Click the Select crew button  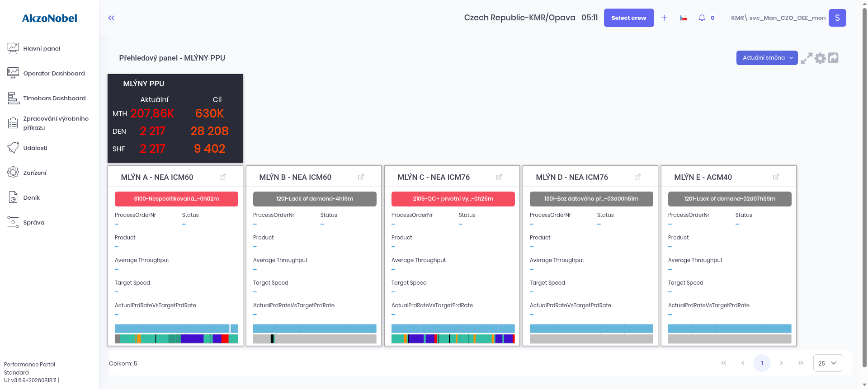click(629, 18)
